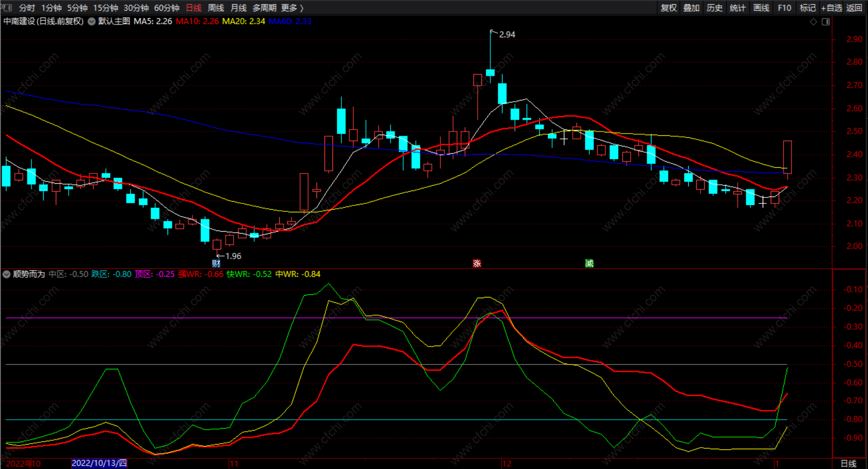This screenshot has height=469, width=868.
Task: Click the 强WR: -0.66 indicator value
Action: 201,274
